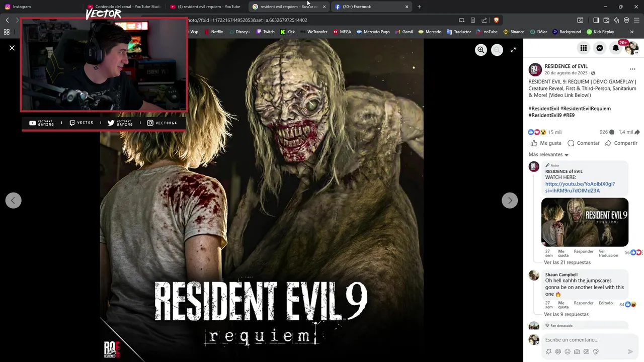
Task: Open the Resident Evil 9 video thumbnail
Action: click(x=585, y=222)
